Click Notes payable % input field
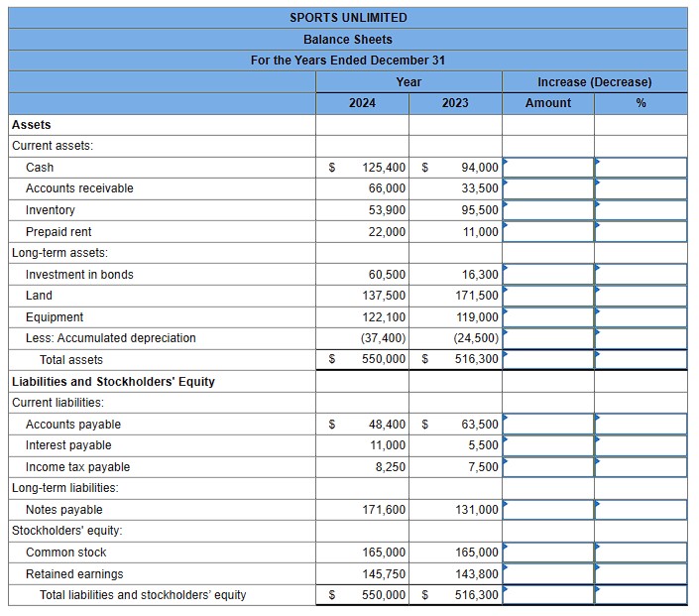The width and height of the screenshot is (699, 616). pyautogui.click(x=641, y=510)
